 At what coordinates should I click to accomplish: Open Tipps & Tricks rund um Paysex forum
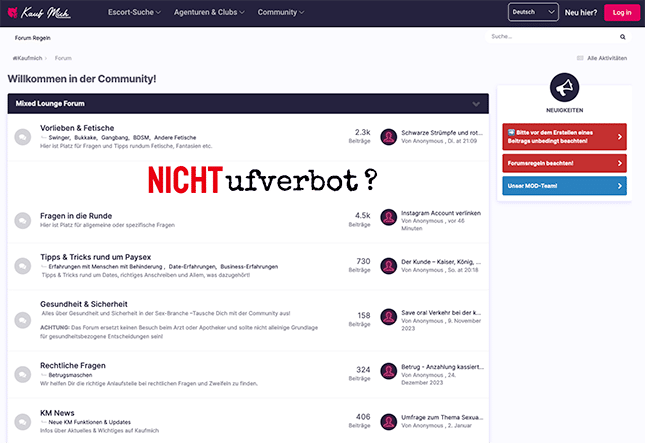pyautogui.click(x=95, y=257)
